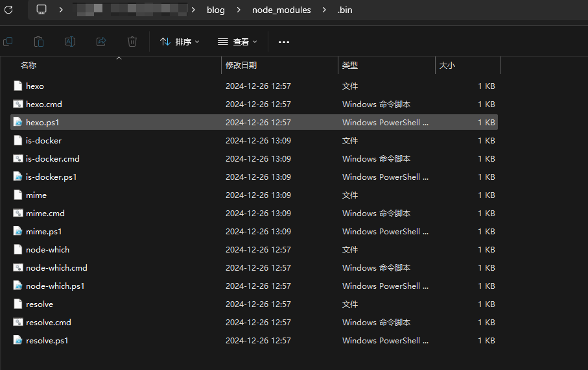Click the resolve file icon
The height and width of the screenshot is (370, 588).
pyautogui.click(x=18, y=304)
